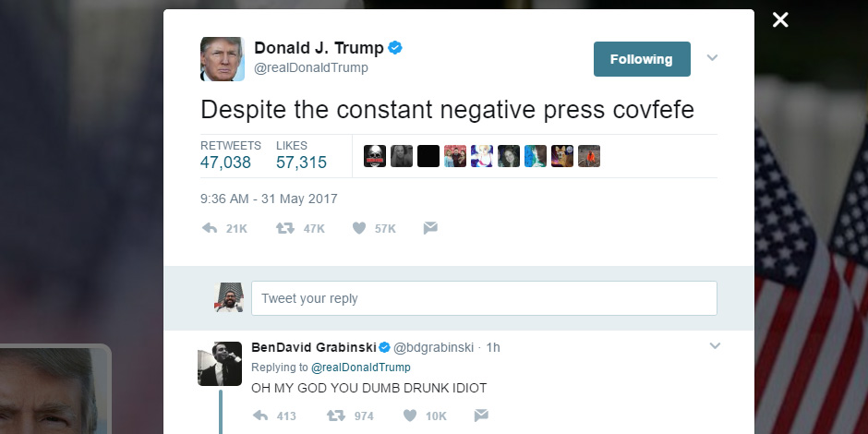The image size is (868, 434).
Task: Like the covfefe tweet with heart icon
Action: [x=359, y=228]
